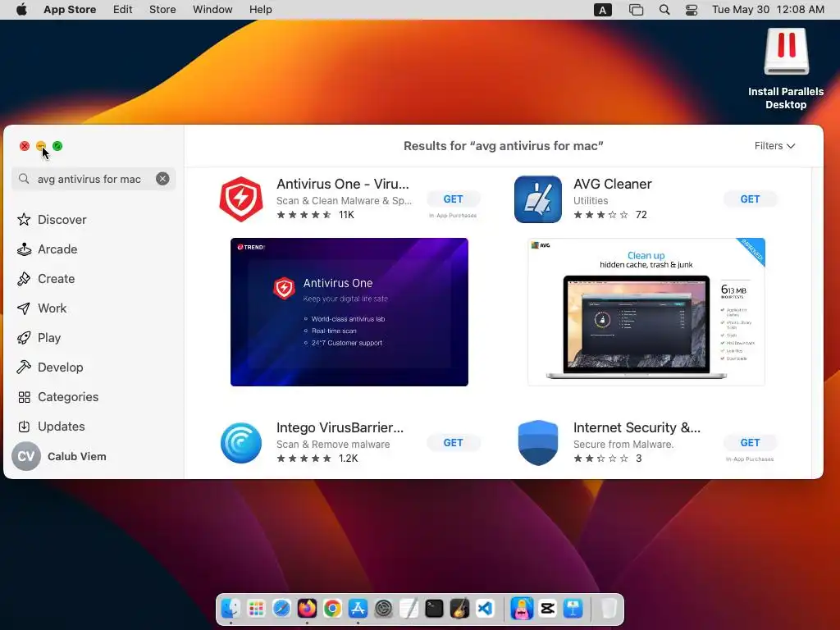The height and width of the screenshot is (630, 840).
Task: Clear the search field with the X icon
Action: (x=162, y=179)
